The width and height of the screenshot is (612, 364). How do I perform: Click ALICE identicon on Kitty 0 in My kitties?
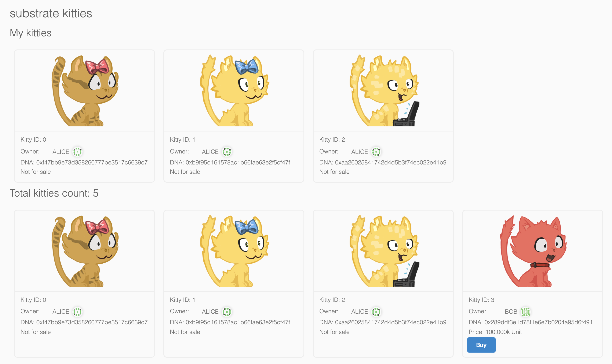[x=77, y=152]
